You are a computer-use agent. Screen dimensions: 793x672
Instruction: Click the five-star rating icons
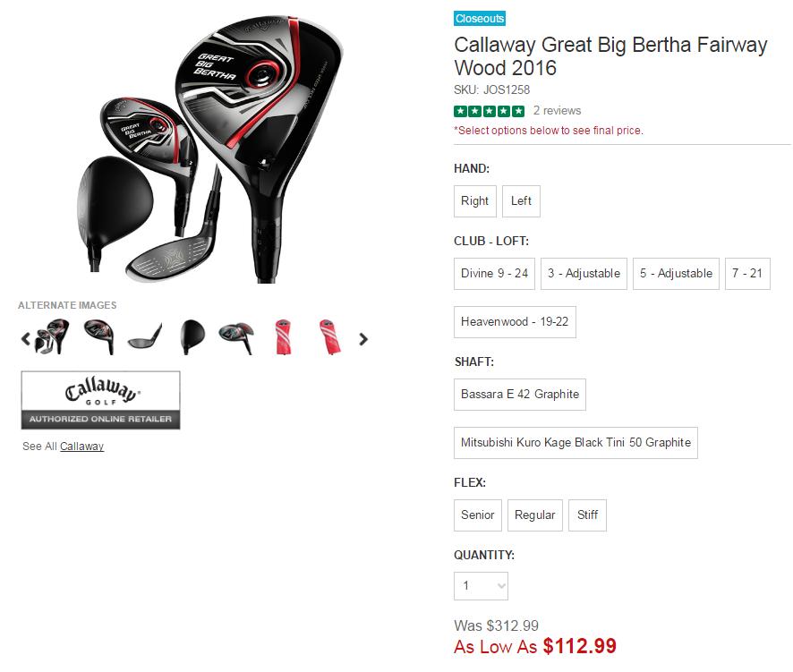(489, 111)
